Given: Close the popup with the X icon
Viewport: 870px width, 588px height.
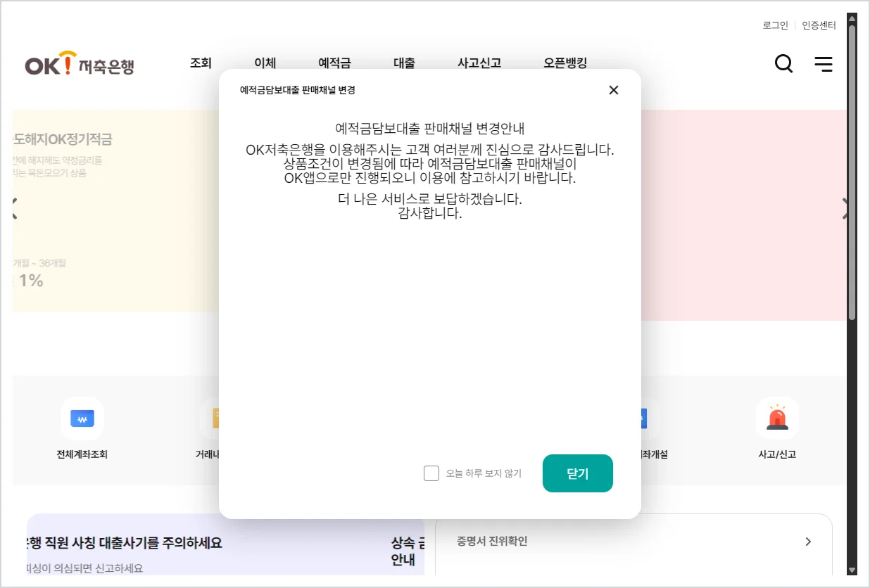Looking at the screenshot, I should point(614,90).
